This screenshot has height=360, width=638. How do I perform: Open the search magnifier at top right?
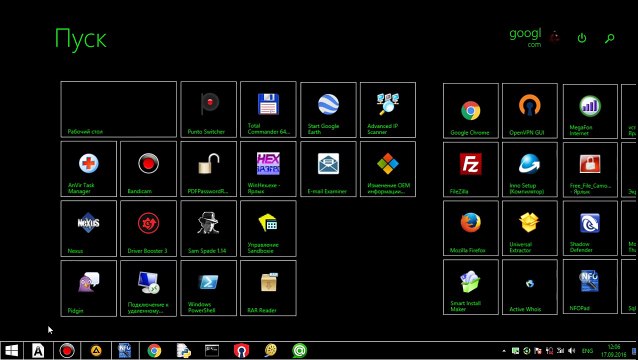(x=610, y=38)
